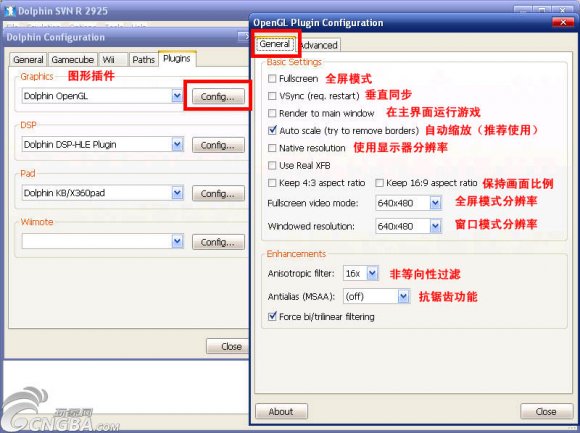Click the About button
Viewport: 580px width, 433px height.
(281, 412)
